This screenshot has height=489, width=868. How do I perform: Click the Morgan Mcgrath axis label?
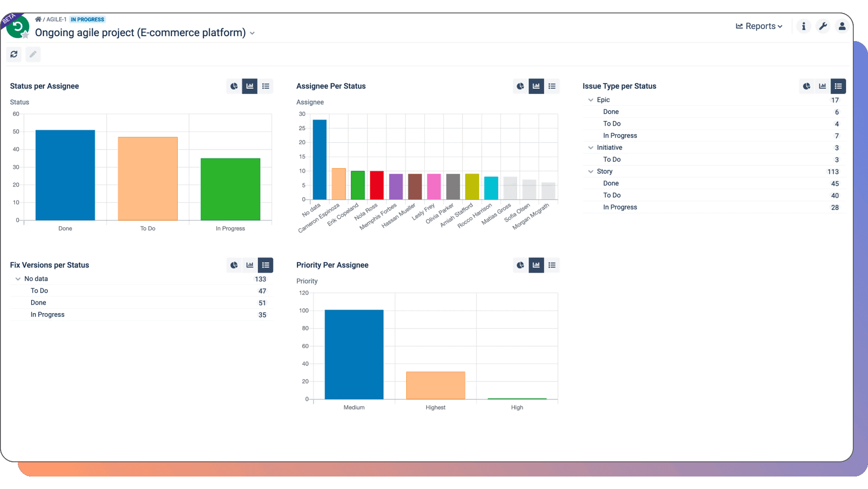pyautogui.click(x=531, y=217)
